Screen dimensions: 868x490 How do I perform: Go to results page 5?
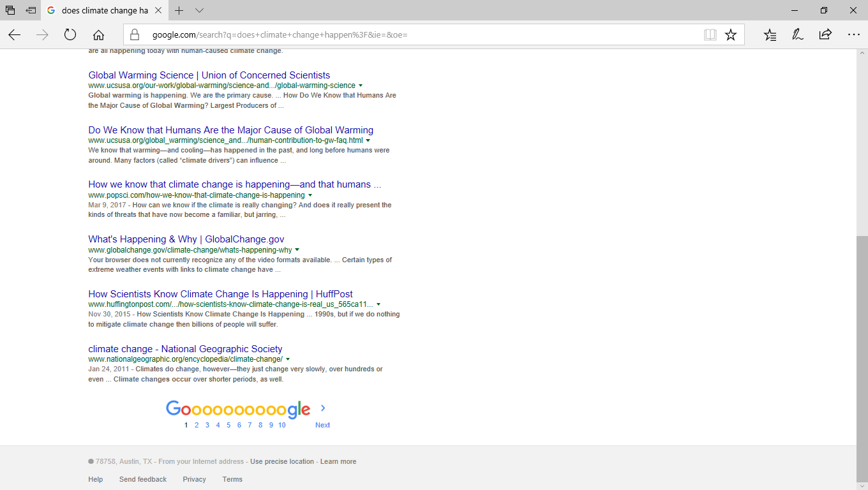click(x=228, y=425)
